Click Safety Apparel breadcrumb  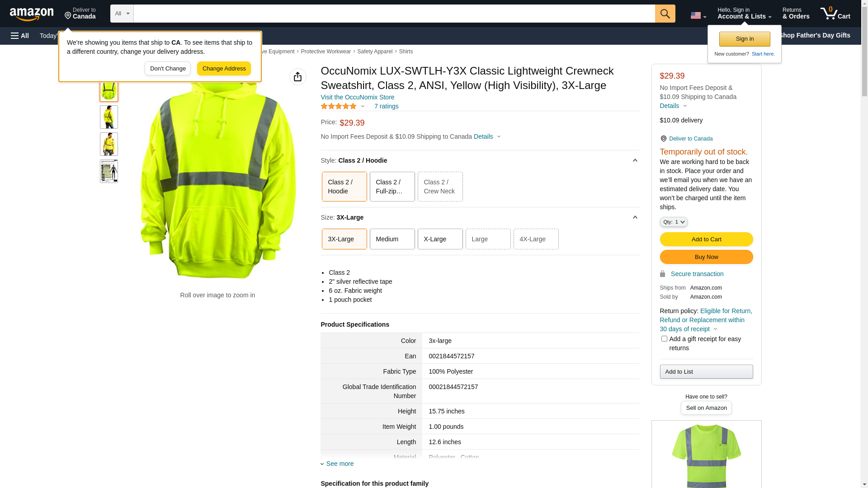(374, 52)
